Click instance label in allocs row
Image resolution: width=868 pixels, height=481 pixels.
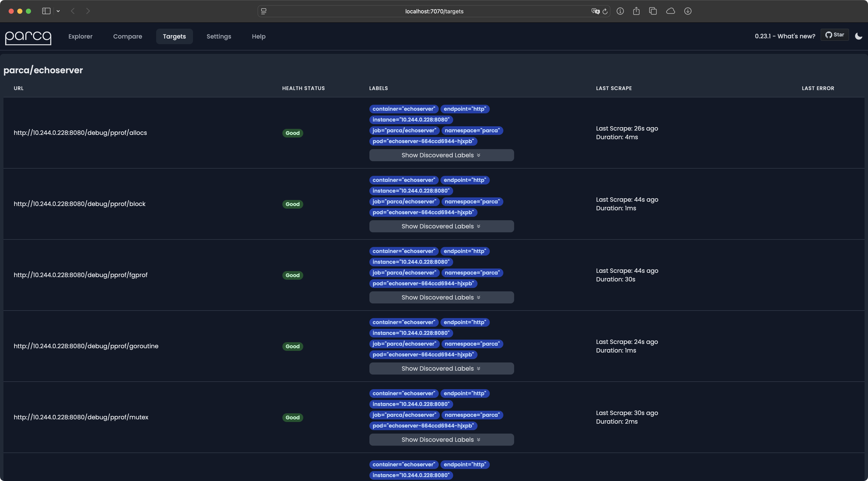[411, 120]
